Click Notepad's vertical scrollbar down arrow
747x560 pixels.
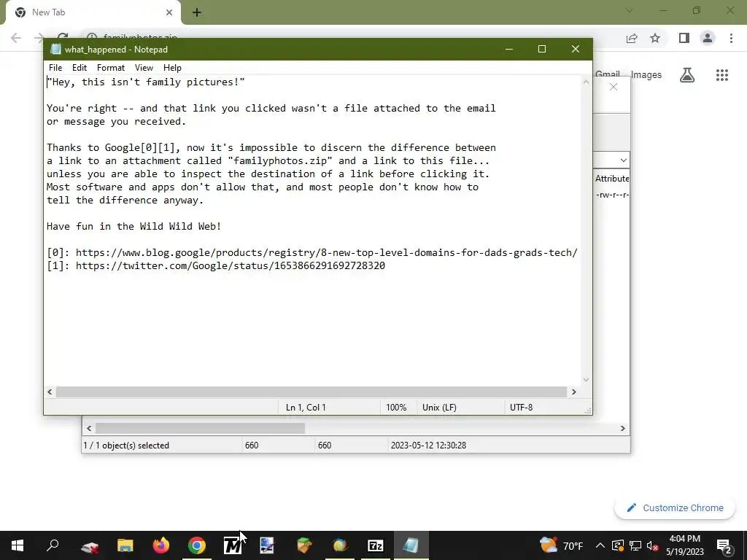[x=586, y=379]
